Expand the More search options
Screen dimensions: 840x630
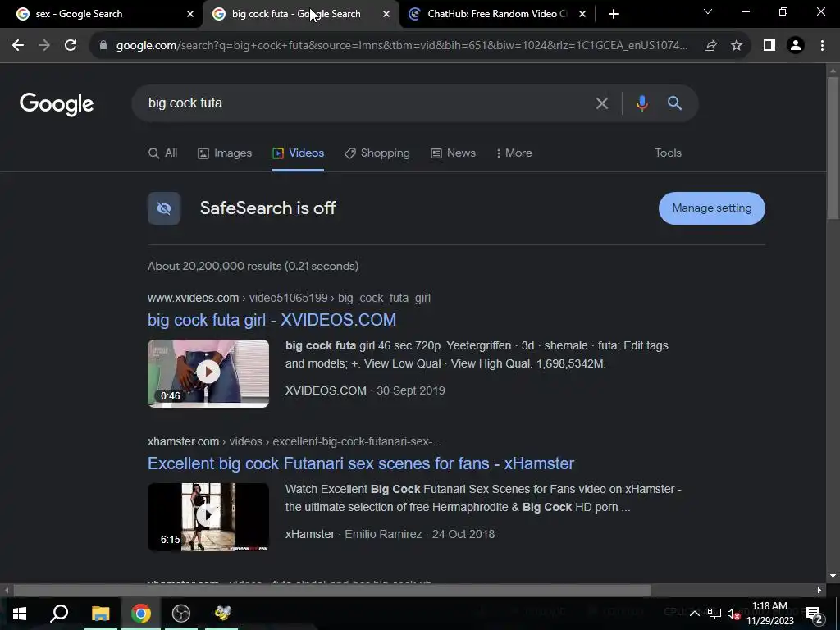click(x=514, y=153)
